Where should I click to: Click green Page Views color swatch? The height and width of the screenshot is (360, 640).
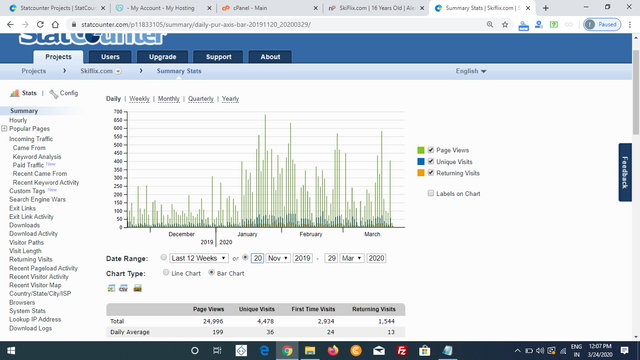(x=421, y=150)
